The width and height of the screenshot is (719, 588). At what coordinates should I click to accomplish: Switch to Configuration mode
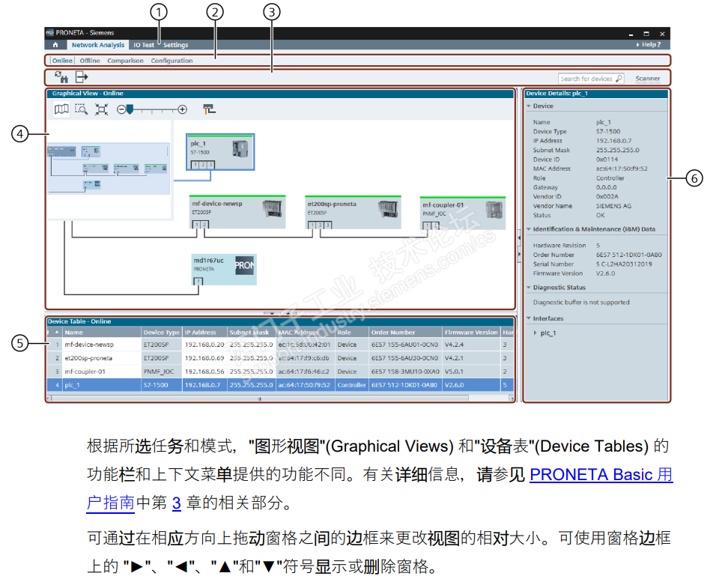click(x=172, y=61)
